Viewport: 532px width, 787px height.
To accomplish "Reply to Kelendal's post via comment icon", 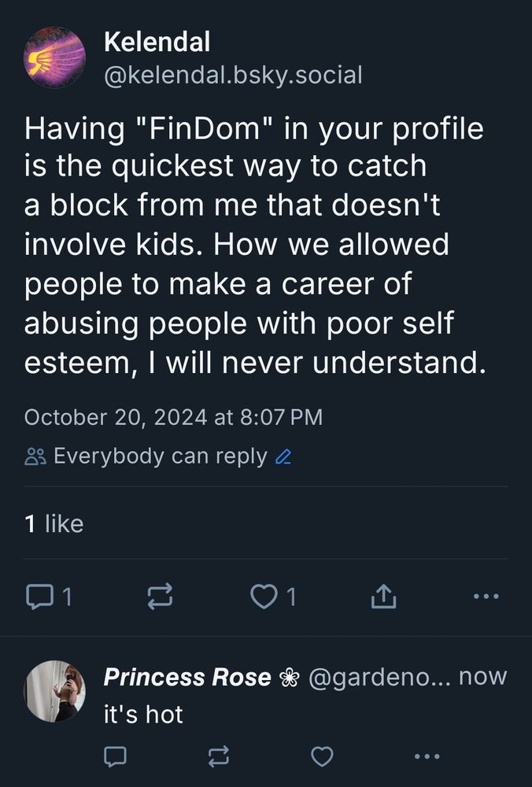I will 38,598.
